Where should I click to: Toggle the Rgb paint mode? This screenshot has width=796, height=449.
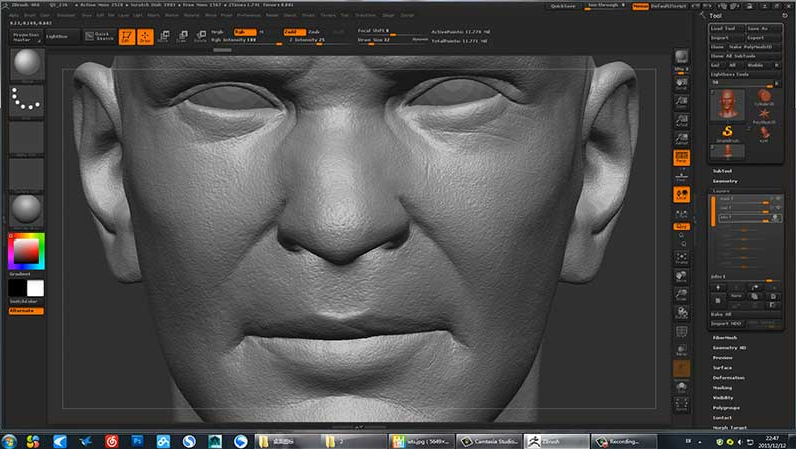click(x=245, y=31)
